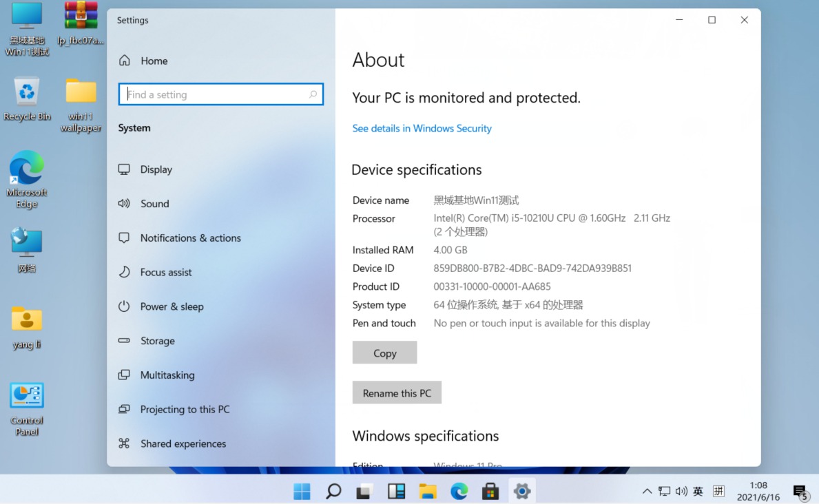Viewport: 819px width, 504px height.
Task: Click the Copy button under device specifications
Action: point(384,353)
